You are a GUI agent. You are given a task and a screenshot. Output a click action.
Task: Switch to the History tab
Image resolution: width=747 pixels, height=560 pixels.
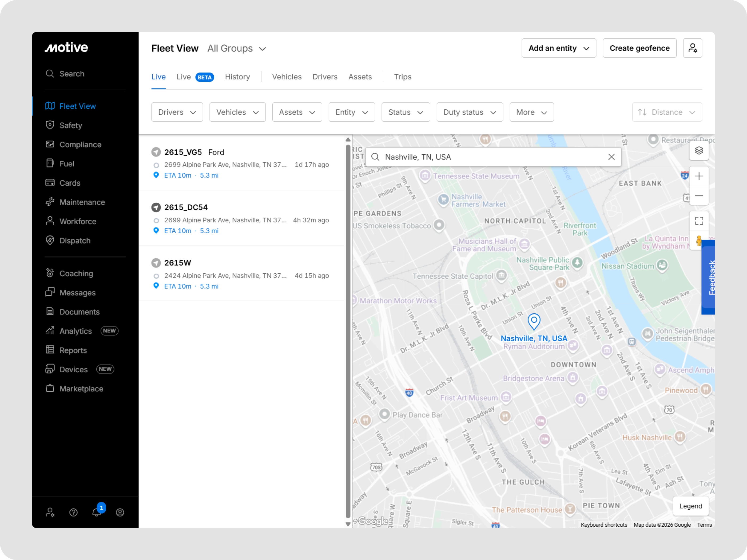point(237,77)
